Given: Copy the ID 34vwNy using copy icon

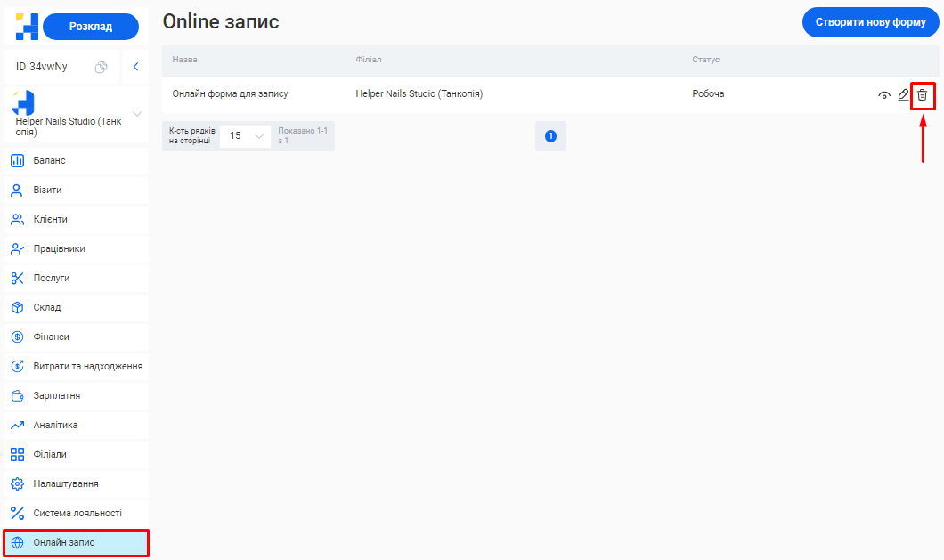Looking at the screenshot, I should (x=102, y=67).
